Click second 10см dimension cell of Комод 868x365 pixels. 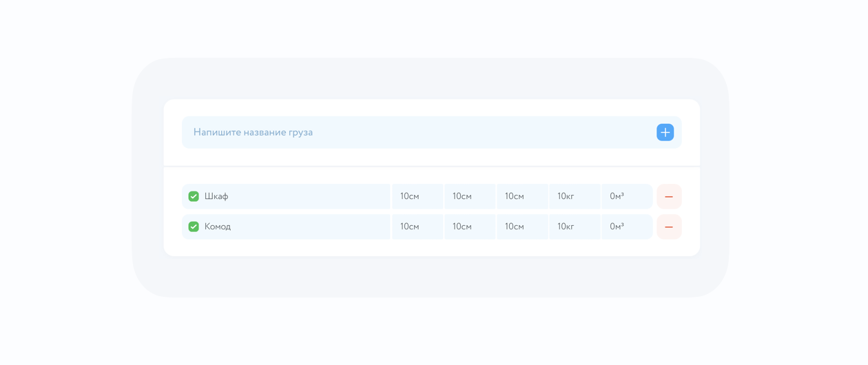point(470,227)
